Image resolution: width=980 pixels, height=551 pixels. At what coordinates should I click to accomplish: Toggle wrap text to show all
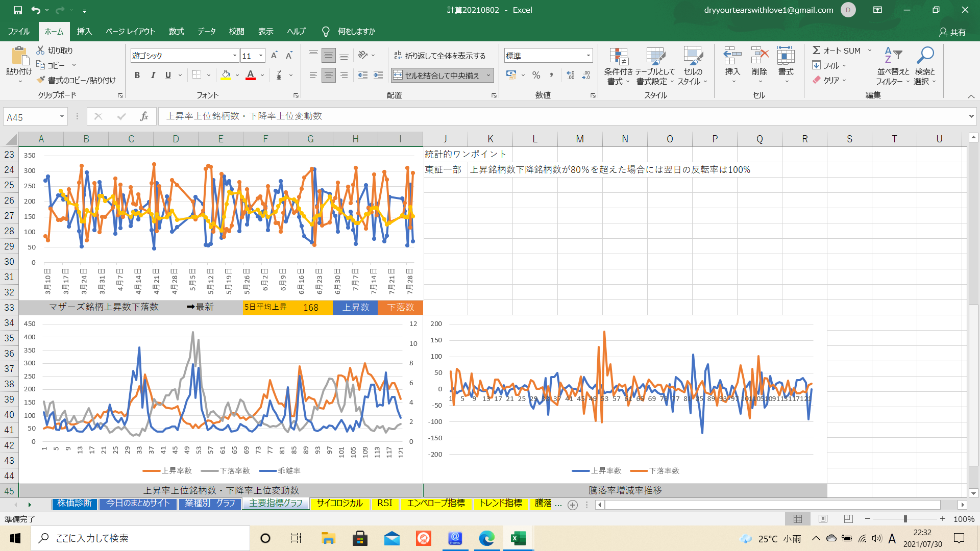440,56
